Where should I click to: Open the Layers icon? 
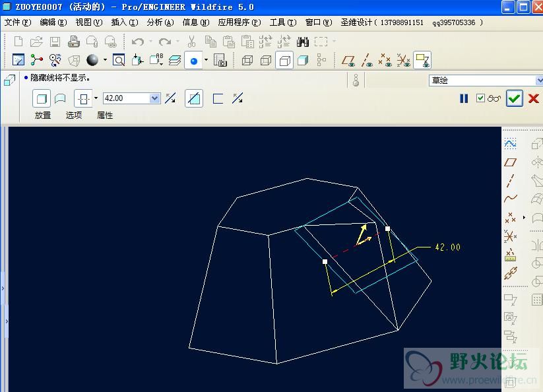point(175,60)
